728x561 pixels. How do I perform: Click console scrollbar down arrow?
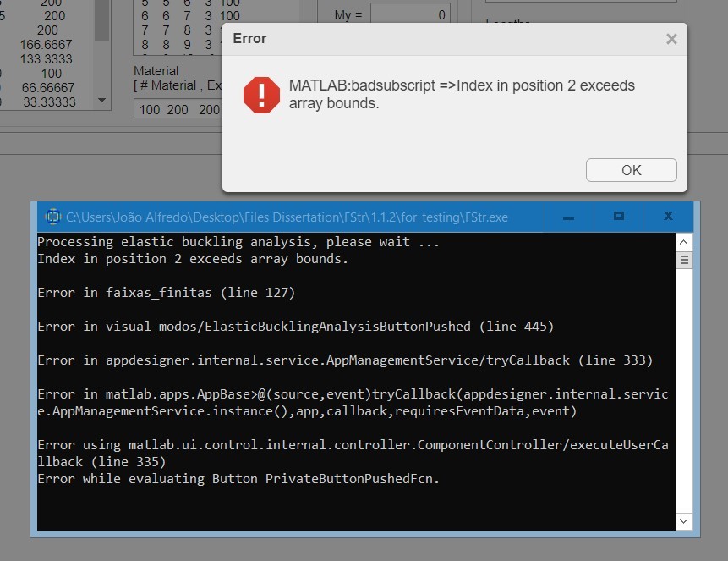(x=683, y=521)
